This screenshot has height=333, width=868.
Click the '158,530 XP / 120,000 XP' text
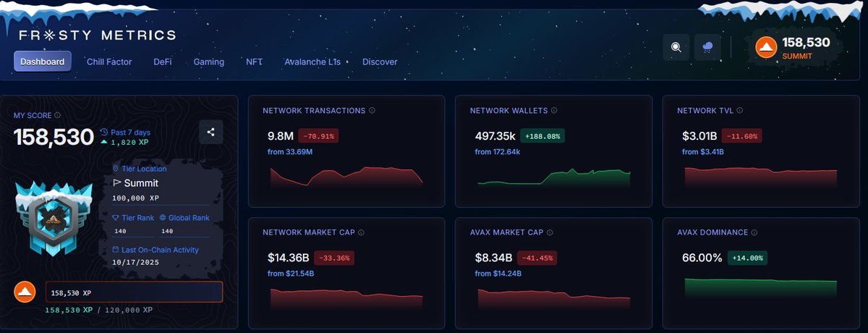click(99, 310)
